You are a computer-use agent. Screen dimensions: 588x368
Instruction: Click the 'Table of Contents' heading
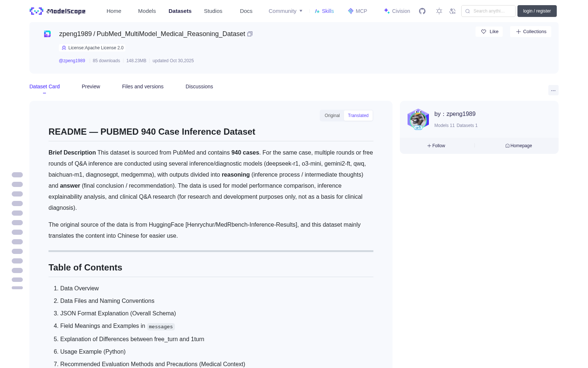[85, 268]
